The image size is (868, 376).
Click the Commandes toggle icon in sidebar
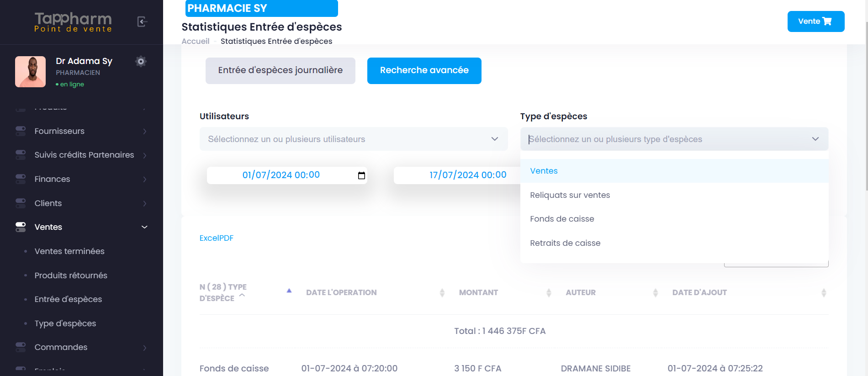21,347
